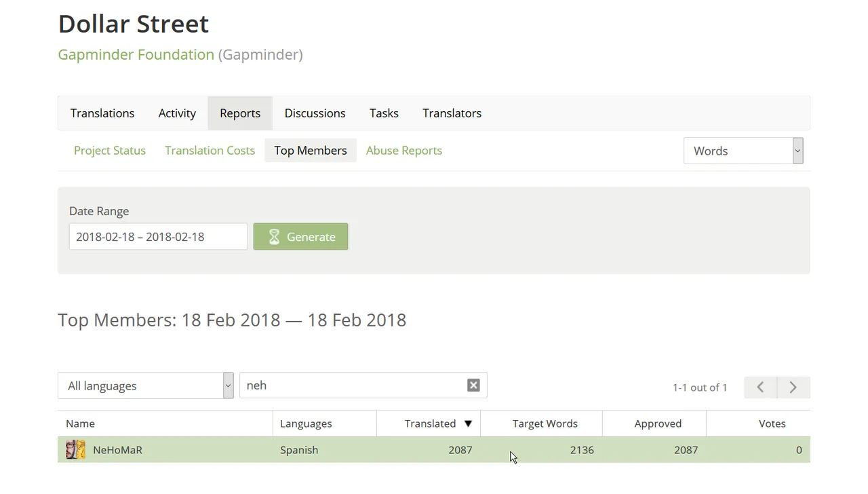
Task: Click the sort arrow beside Translated
Action: [x=468, y=423]
